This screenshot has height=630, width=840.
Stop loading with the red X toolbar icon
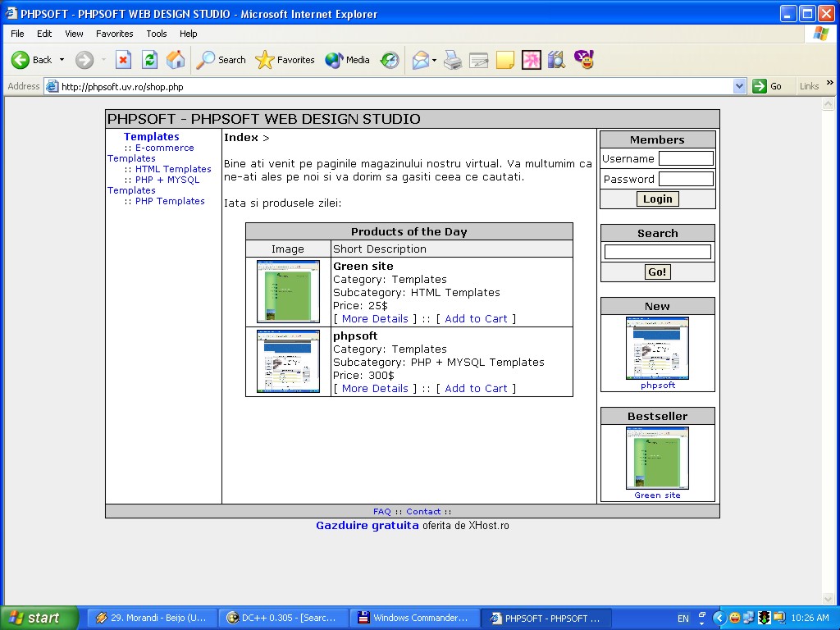click(123, 60)
